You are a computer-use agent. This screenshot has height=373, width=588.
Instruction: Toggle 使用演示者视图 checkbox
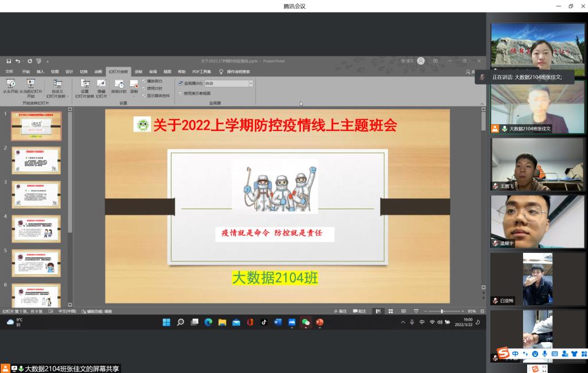180,93
